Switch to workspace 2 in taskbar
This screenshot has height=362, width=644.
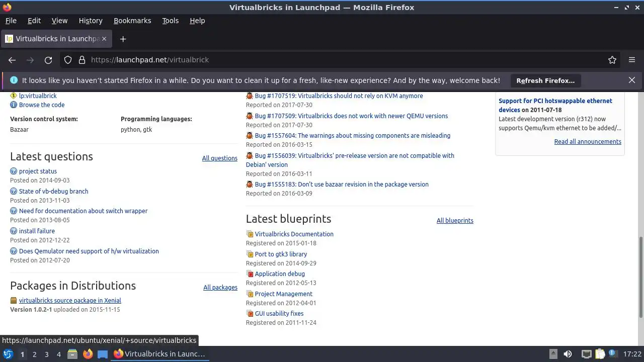(x=34, y=354)
